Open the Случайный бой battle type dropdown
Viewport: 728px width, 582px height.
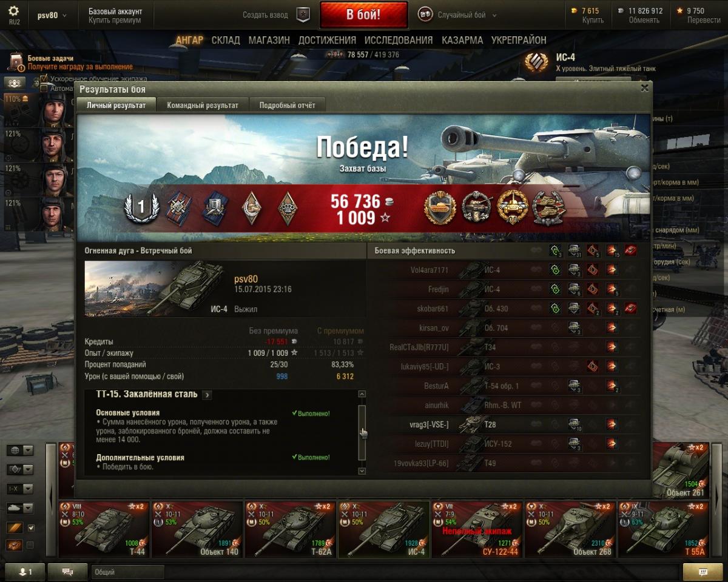pos(458,15)
